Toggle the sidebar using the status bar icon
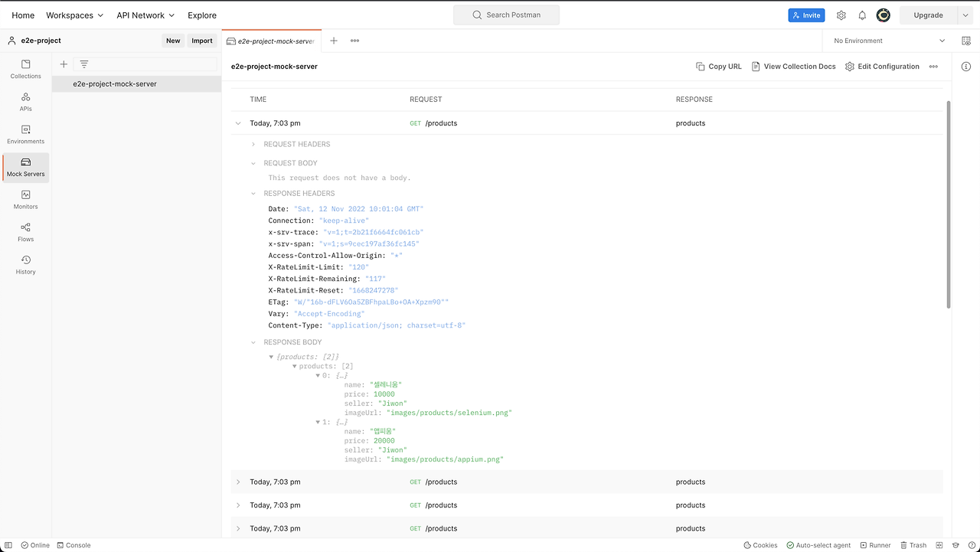 8,545
